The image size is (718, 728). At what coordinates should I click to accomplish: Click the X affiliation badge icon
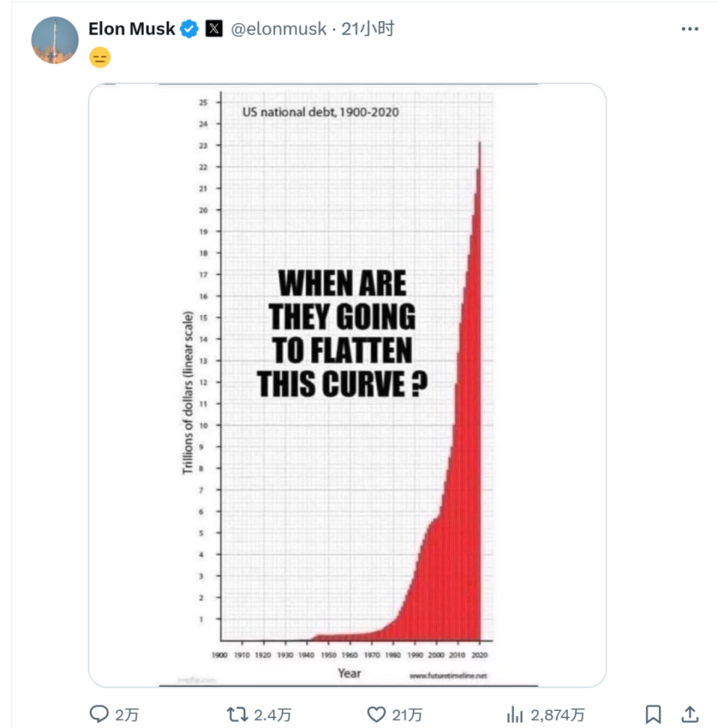[214, 29]
